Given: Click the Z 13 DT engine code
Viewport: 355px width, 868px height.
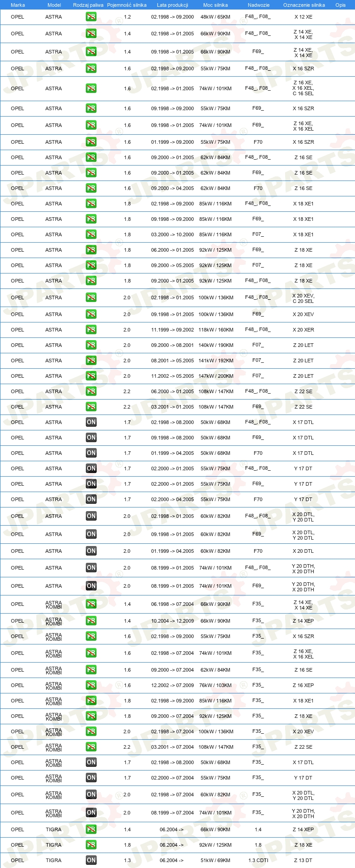Looking at the screenshot, I should tap(303, 860).
